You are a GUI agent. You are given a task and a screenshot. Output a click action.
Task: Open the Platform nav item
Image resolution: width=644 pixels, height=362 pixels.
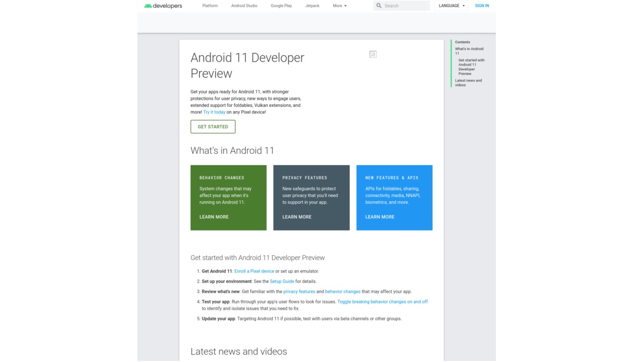[210, 6]
